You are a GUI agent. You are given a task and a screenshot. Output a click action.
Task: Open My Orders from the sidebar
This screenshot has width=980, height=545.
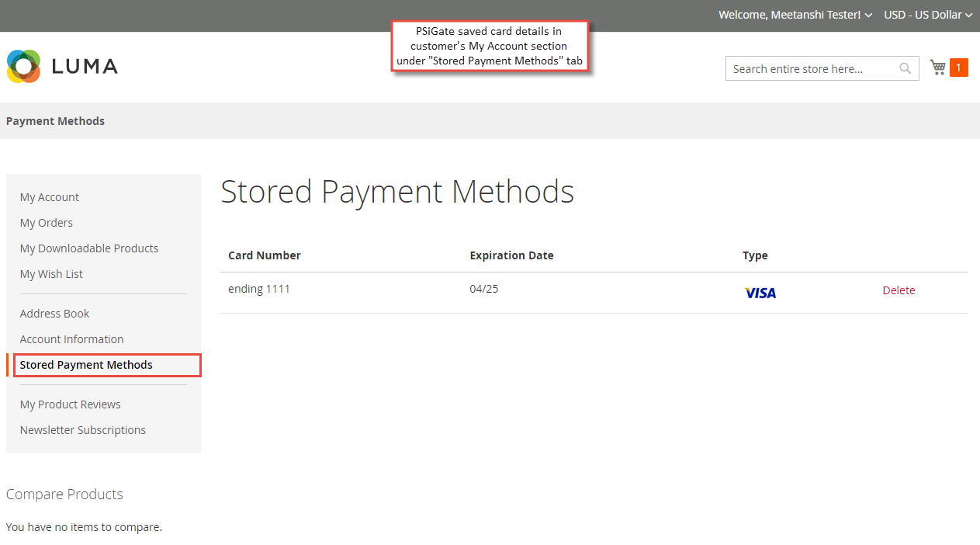[x=46, y=222]
